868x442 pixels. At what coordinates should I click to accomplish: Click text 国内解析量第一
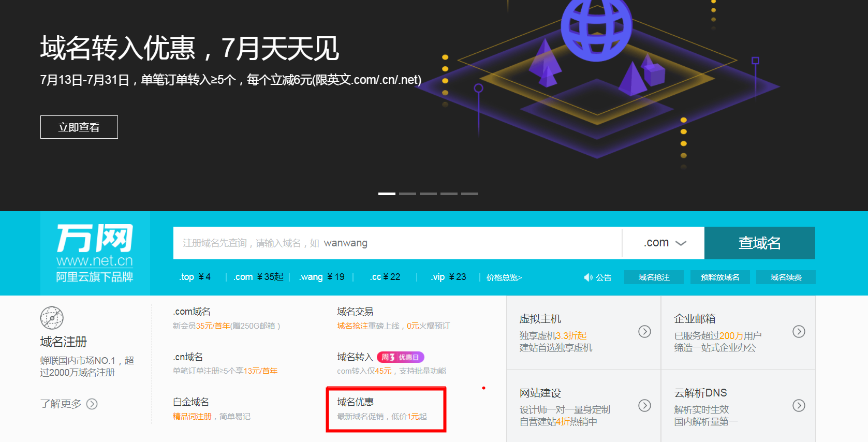click(705, 422)
